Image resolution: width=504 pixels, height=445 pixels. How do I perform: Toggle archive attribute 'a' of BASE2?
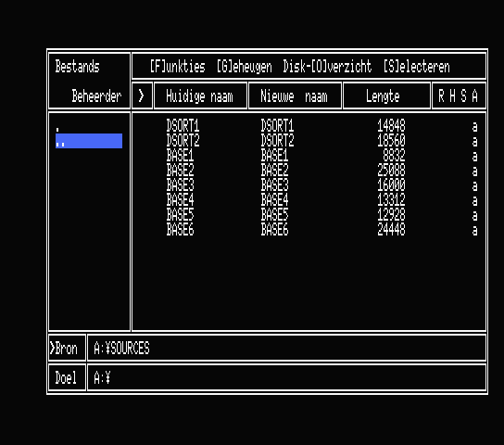474,172
